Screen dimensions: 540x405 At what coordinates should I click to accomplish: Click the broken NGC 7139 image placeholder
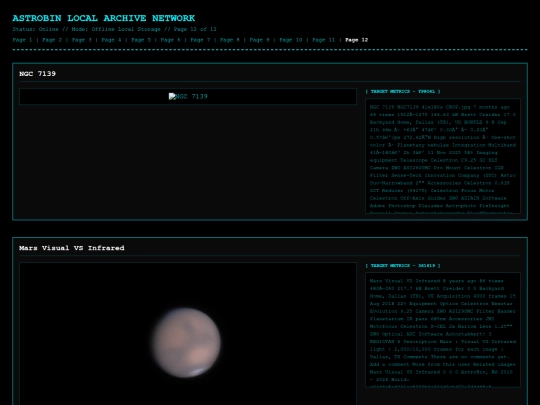(x=188, y=96)
